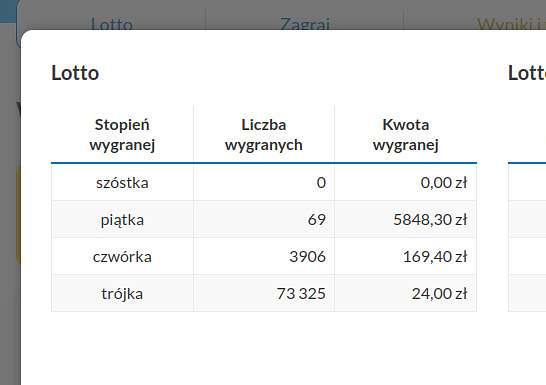
Task: Open the Lotto tab behind the dialog
Action: click(111, 24)
